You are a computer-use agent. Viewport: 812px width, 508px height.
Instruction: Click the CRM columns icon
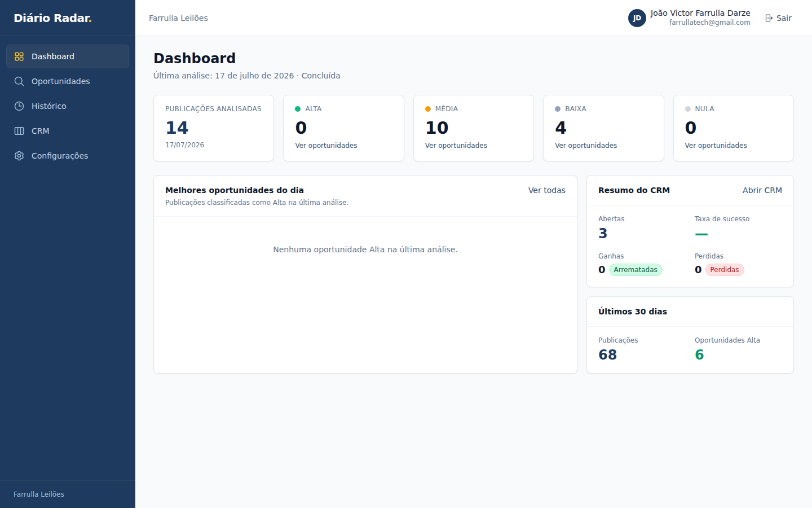pos(19,131)
